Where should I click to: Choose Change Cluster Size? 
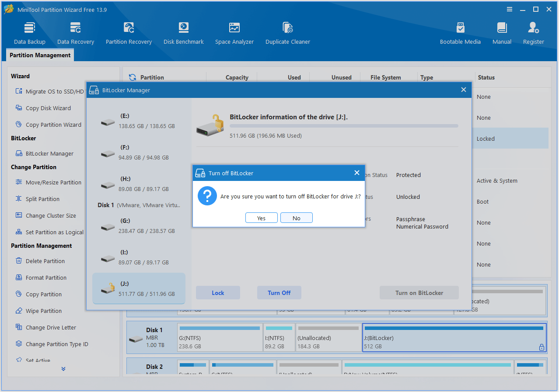[x=45, y=215]
